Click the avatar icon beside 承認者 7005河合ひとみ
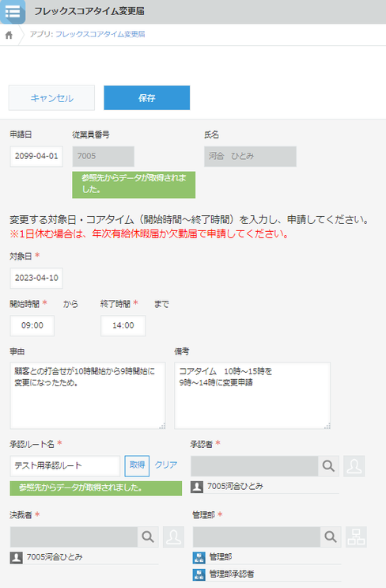 click(x=197, y=487)
